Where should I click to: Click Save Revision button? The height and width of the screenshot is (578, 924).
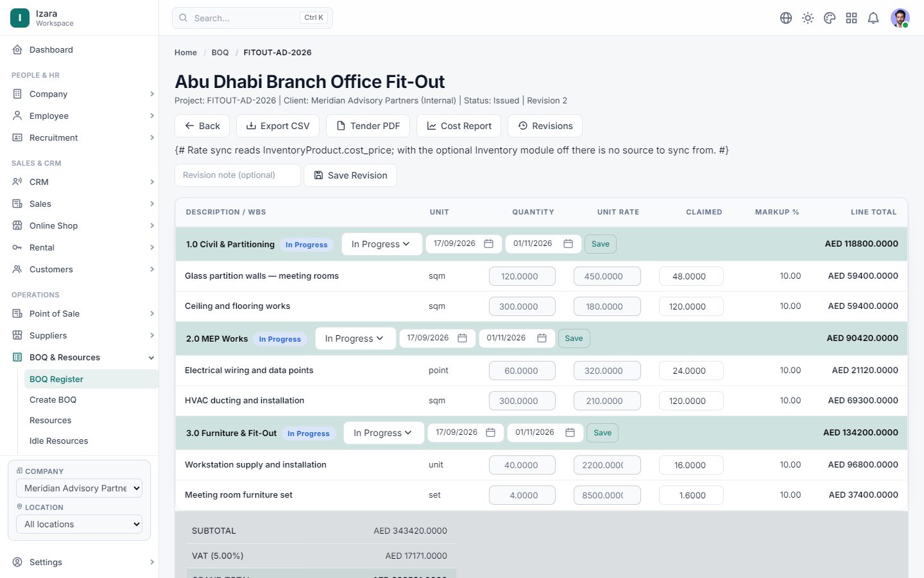point(350,175)
